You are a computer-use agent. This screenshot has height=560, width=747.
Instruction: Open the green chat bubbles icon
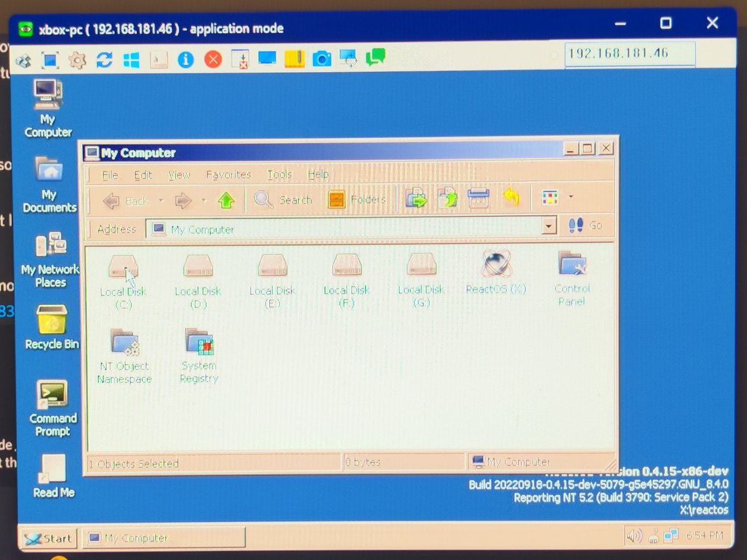point(375,58)
